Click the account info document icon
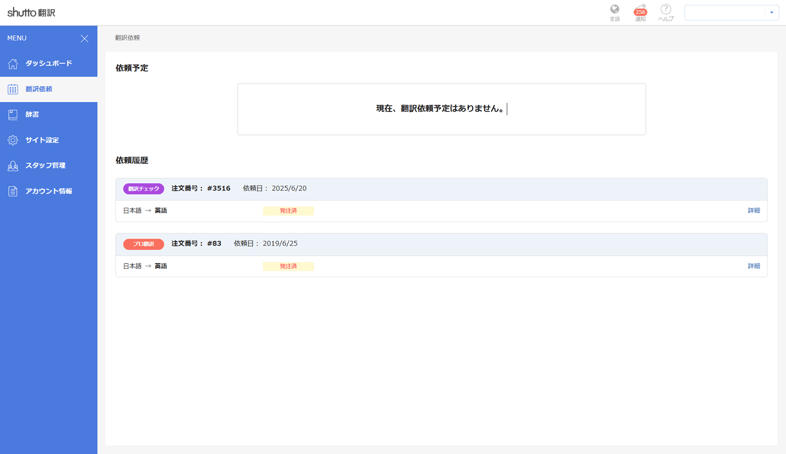786x454 pixels. coord(13,191)
